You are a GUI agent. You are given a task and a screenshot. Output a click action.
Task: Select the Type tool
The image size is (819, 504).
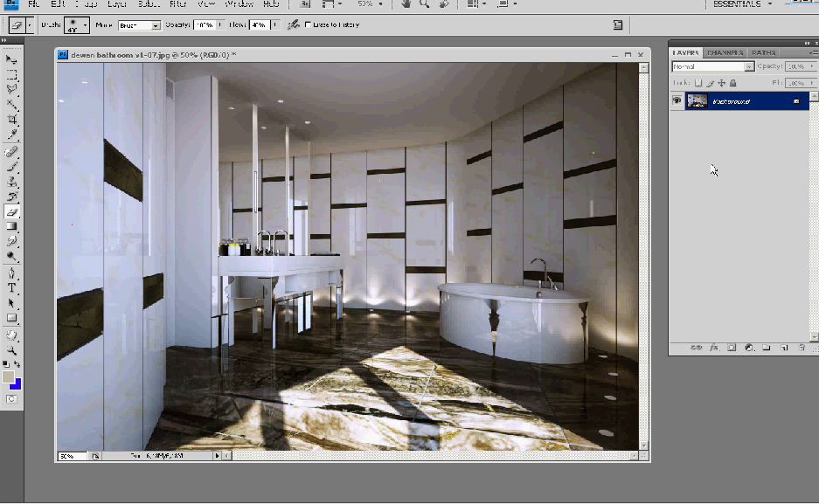(11, 288)
